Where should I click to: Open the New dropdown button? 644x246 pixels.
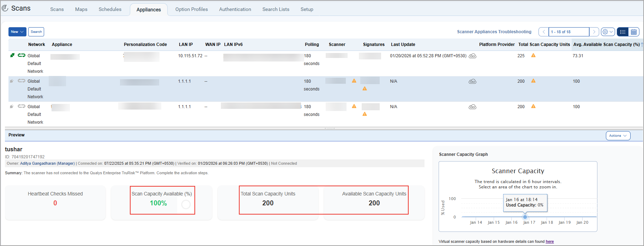click(17, 32)
